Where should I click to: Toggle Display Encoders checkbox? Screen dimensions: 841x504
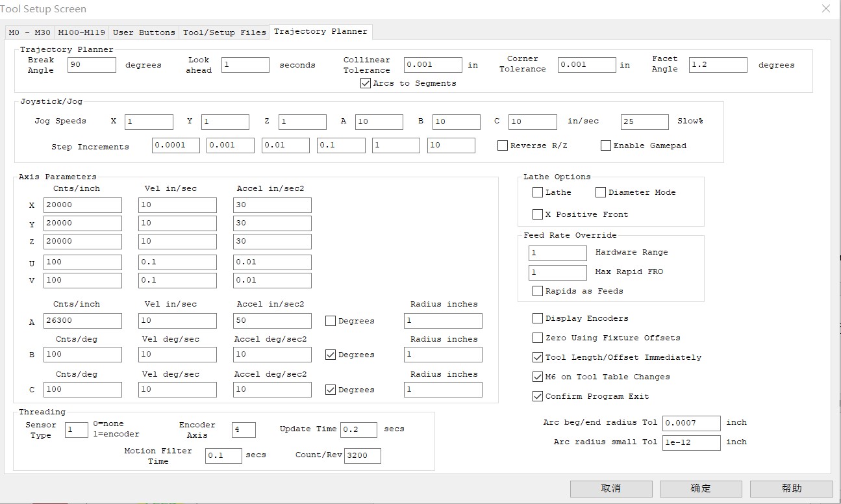538,318
